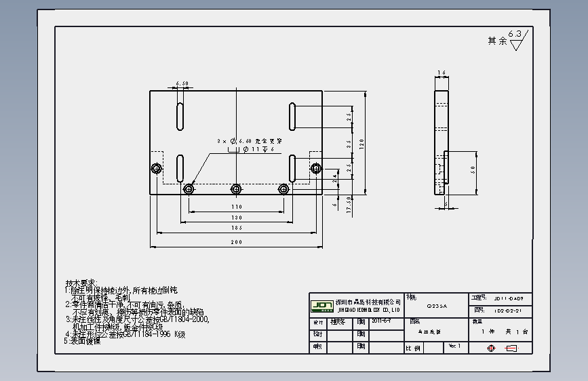The height and width of the screenshot is (381, 588).
Task: Click the note line mentioning GB/T1804-2000
Action: click(x=137, y=319)
